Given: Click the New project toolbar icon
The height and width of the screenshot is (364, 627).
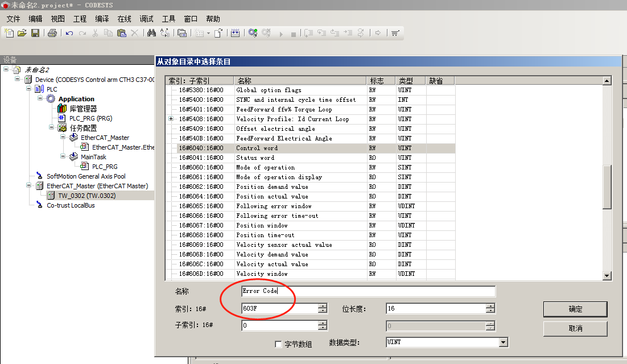Looking at the screenshot, I should (x=9, y=33).
